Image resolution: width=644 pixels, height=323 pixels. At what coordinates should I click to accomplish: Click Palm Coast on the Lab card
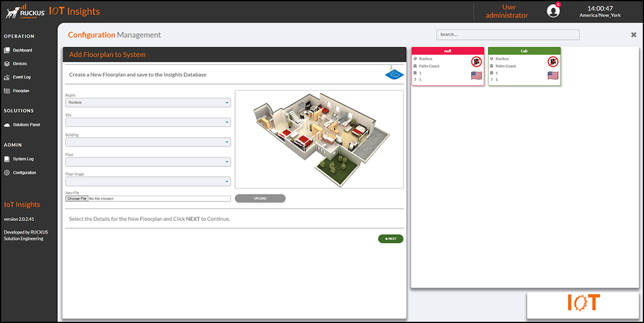(506, 66)
